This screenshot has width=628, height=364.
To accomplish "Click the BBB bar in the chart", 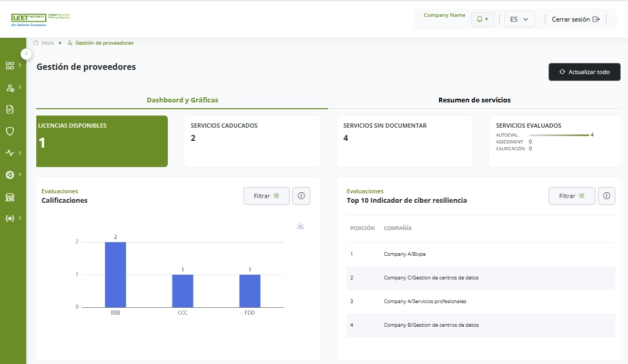I will pyautogui.click(x=115, y=275).
